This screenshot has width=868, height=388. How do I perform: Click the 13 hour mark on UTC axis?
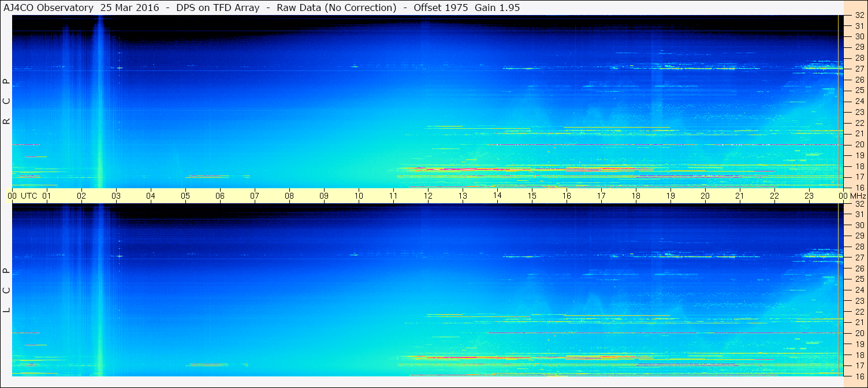pos(463,196)
